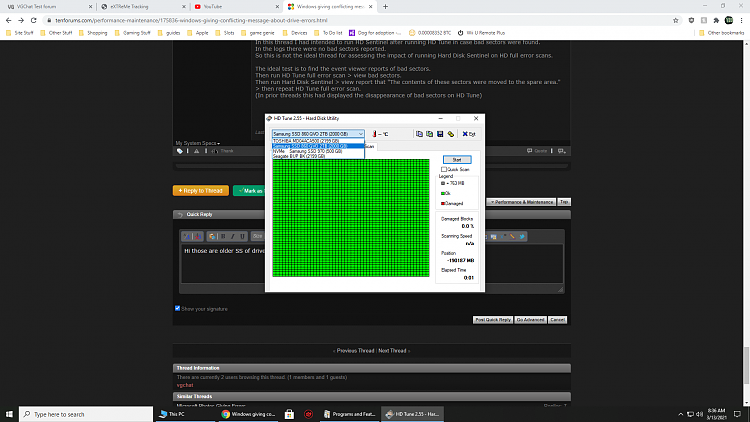Click the green Mark as Solved button

249,190
